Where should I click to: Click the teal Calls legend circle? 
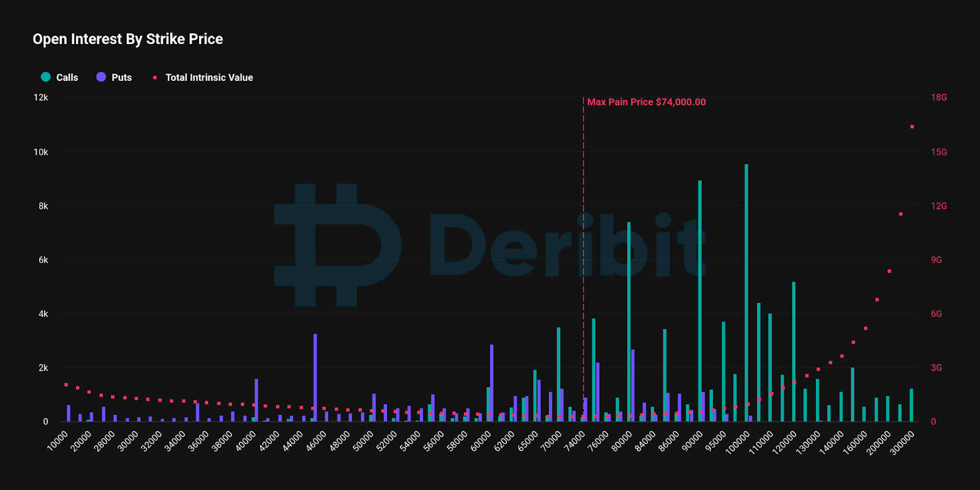46,77
